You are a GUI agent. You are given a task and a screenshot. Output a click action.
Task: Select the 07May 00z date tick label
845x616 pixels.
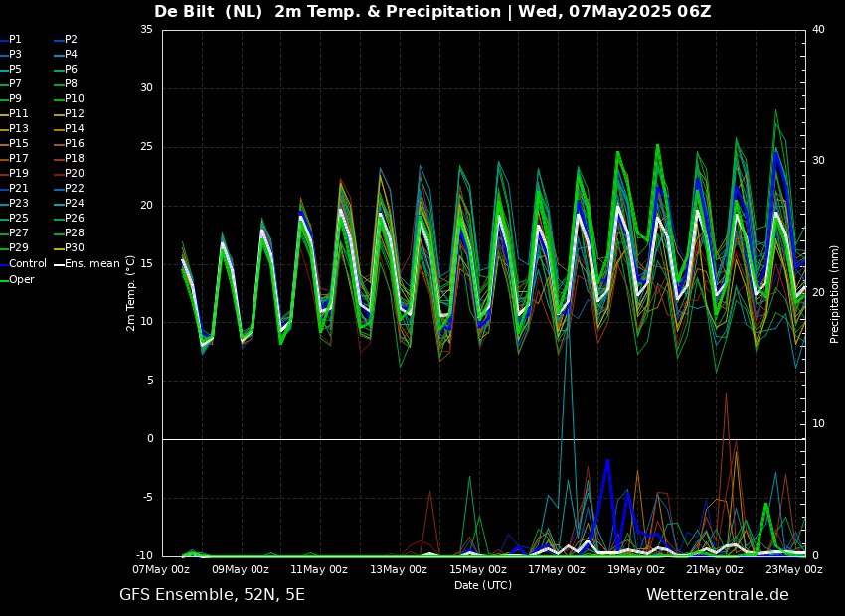point(161,570)
